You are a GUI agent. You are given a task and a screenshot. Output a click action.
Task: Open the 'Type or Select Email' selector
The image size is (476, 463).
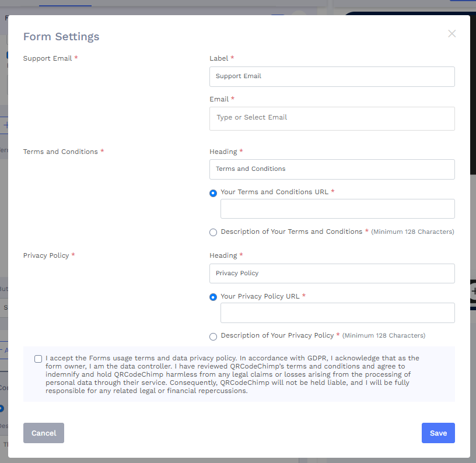point(332,118)
